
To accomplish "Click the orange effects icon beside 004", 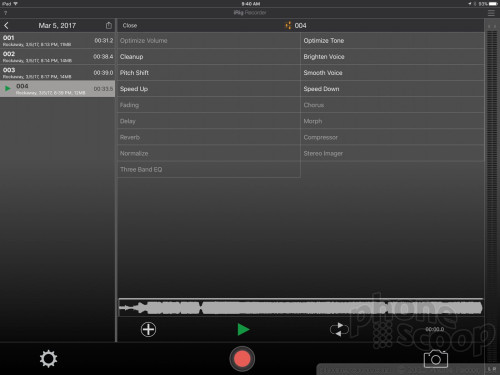I will click(288, 25).
